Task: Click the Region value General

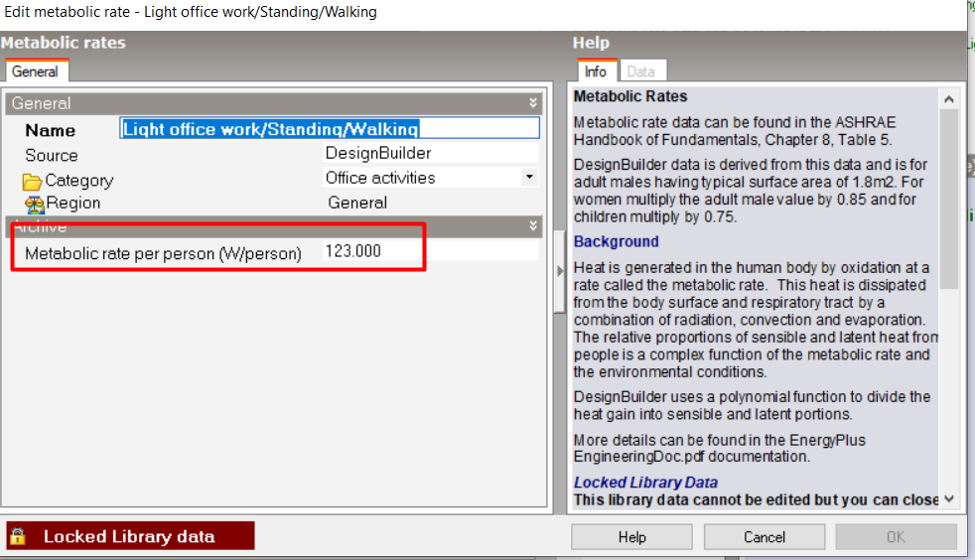Action: [x=357, y=204]
